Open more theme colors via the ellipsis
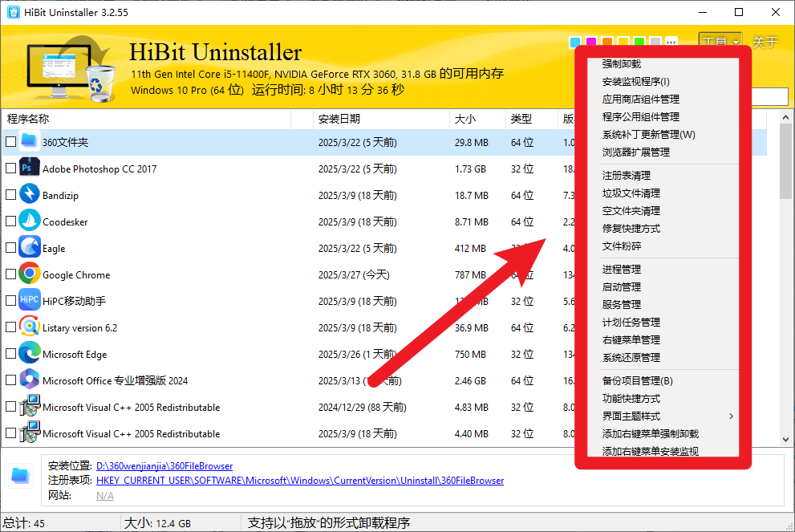The height and width of the screenshot is (532, 795). [671, 40]
